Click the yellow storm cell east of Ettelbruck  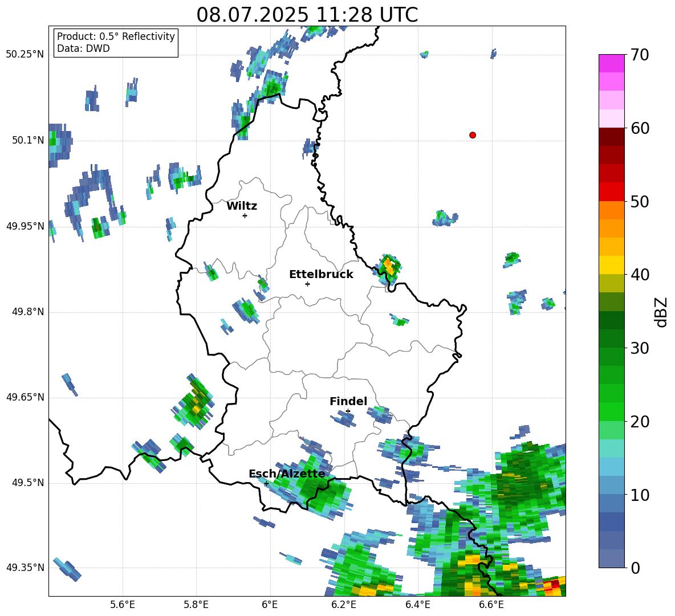click(389, 266)
